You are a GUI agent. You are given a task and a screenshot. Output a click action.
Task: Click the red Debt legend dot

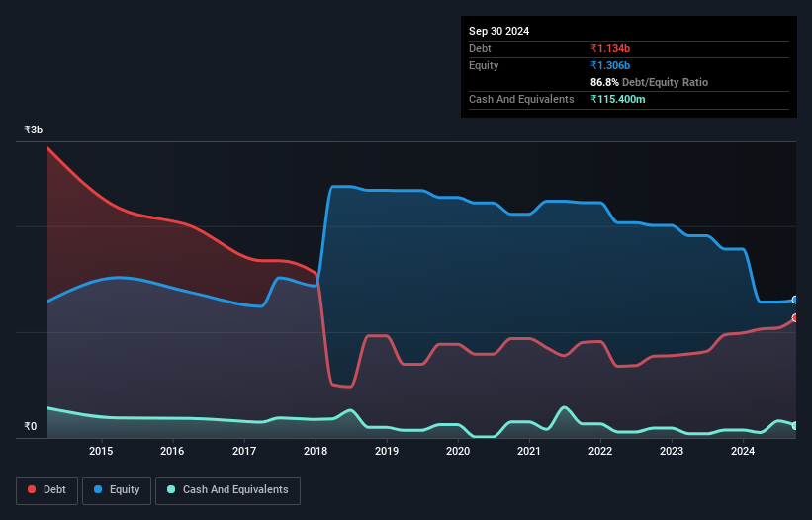pyautogui.click(x=32, y=489)
